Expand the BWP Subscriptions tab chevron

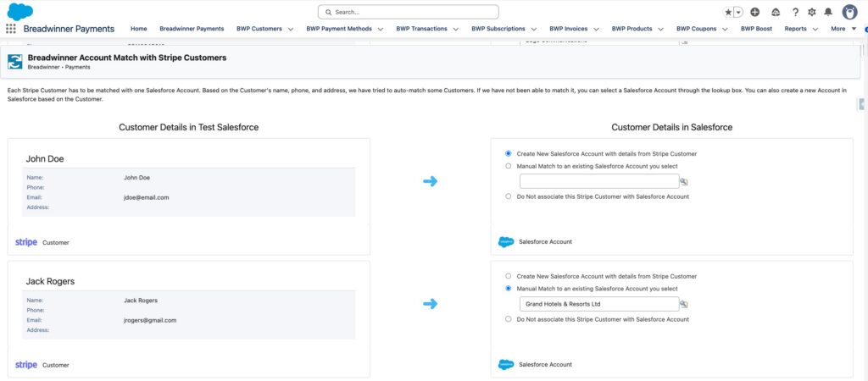click(x=534, y=30)
